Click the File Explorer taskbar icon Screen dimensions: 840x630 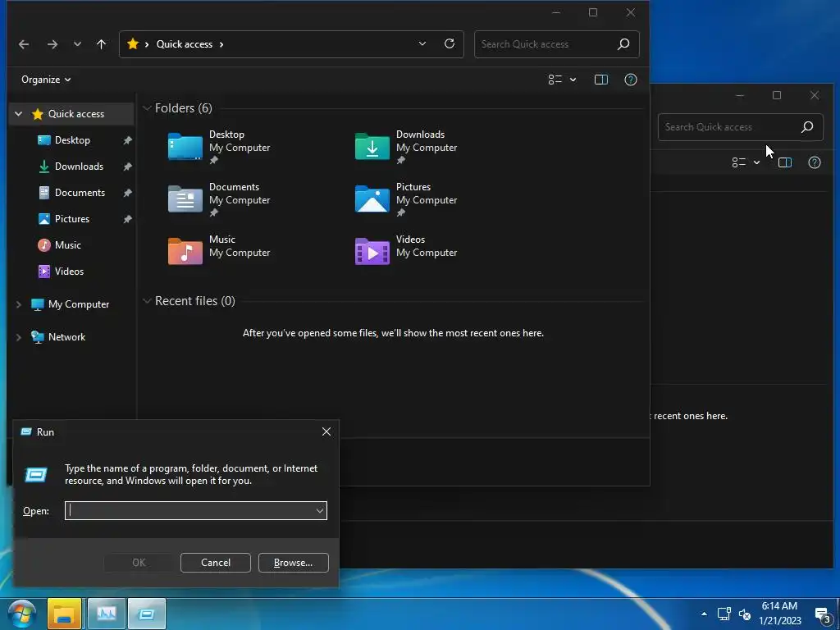(x=64, y=614)
